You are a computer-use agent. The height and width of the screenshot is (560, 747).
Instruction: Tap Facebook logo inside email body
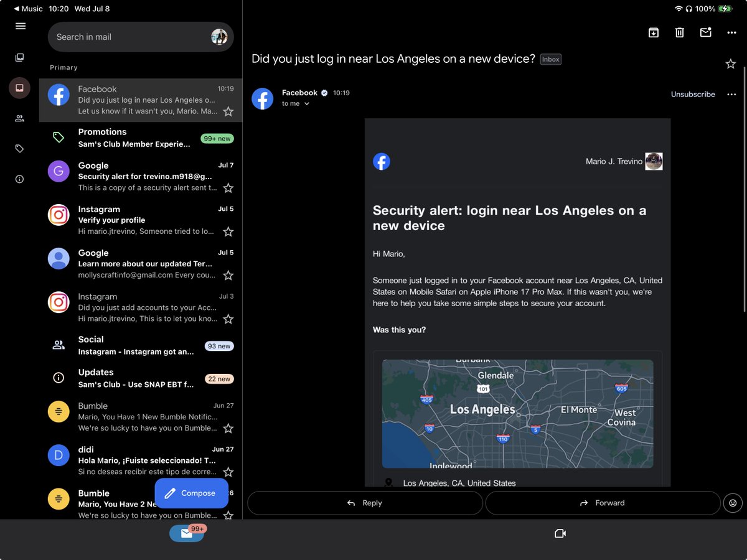pos(382,161)
